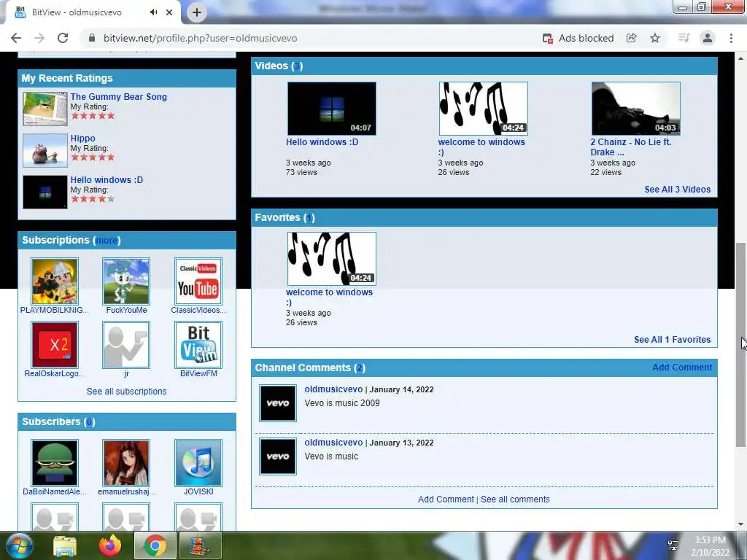Go back to the previous page
747x560 pixels.
click(16, 38)
